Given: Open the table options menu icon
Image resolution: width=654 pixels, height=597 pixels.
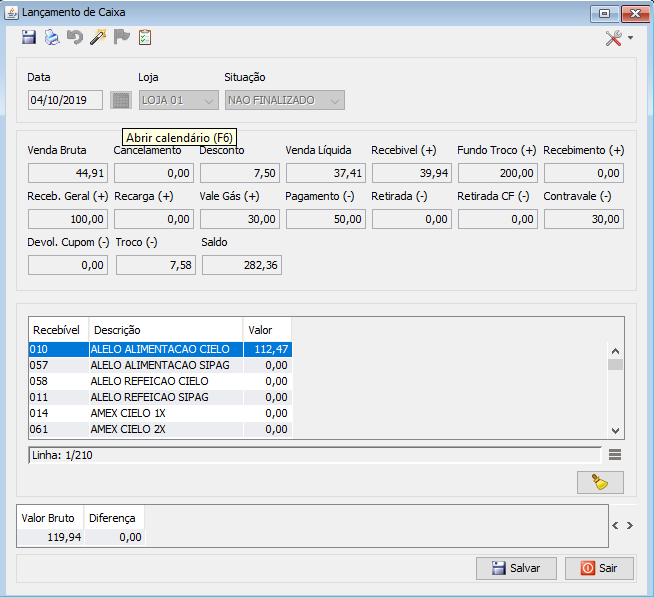Looking at the screenshot, I should pos(615,455).
